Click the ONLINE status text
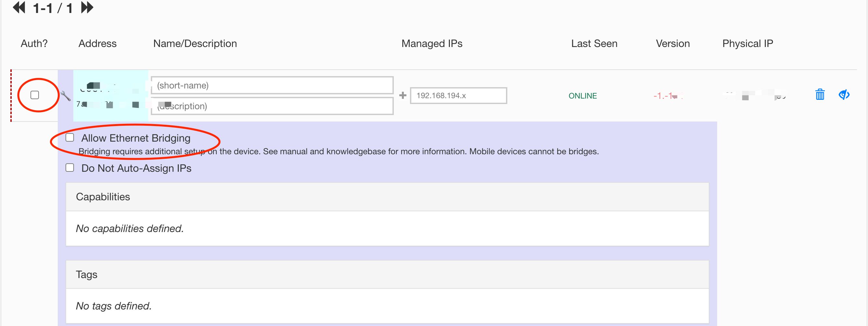Viewport: 868px width, 326px height. click(x=583, y=96)
